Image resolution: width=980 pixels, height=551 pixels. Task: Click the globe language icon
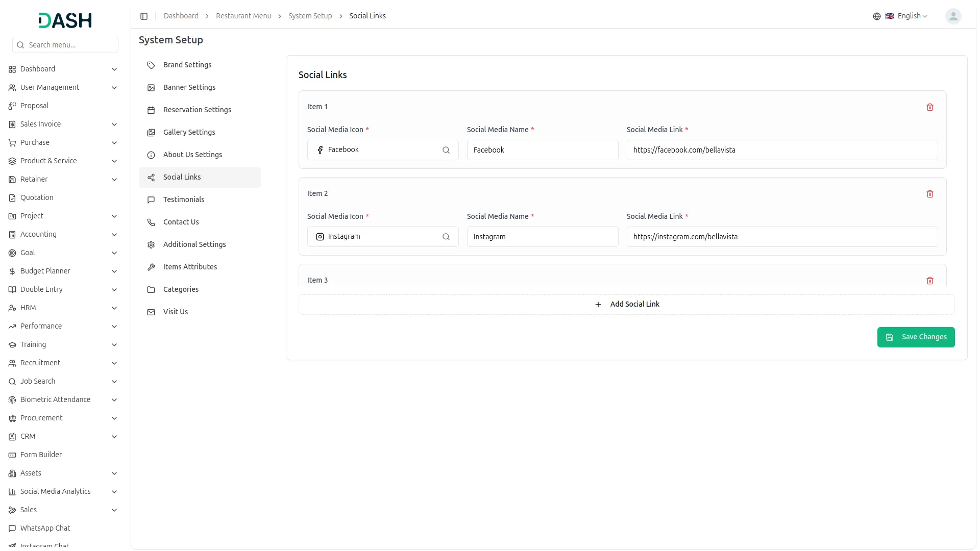[x=876, y=16]
